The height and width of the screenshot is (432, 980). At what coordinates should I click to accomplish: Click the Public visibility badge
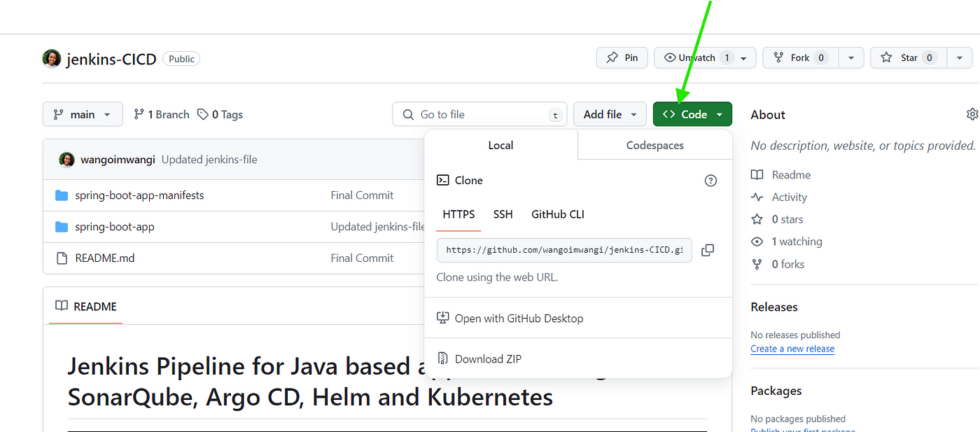pyautogui.click(x=181, y=59)
